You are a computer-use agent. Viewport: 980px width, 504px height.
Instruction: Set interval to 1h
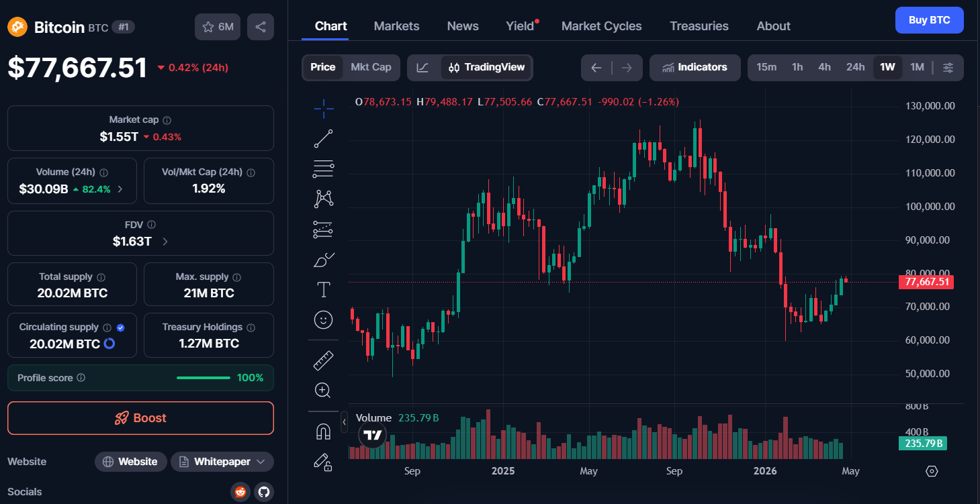(797, 68)
